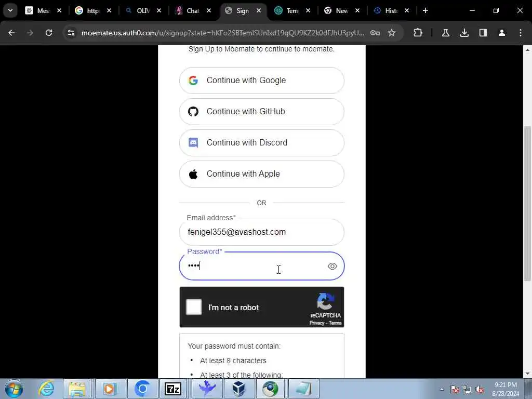
Task: Bookmark this page with star icon
Action: point(392,33)
